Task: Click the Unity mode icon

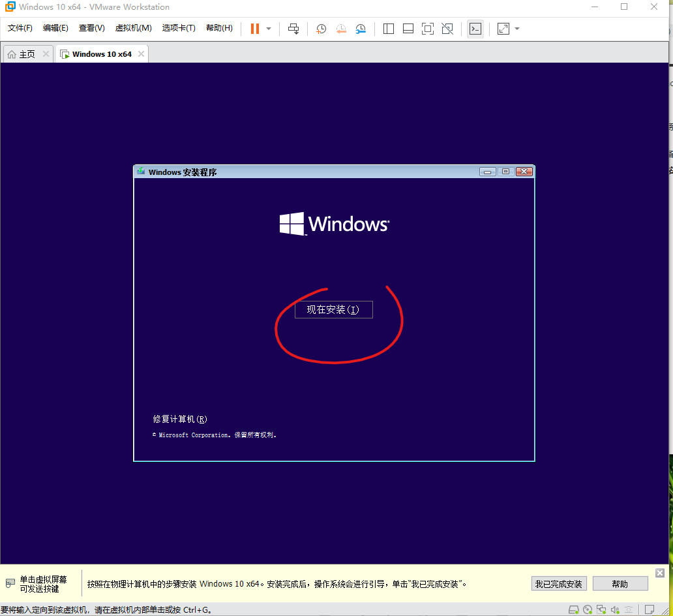Action: pyautogui.click(x=447, y=29)
